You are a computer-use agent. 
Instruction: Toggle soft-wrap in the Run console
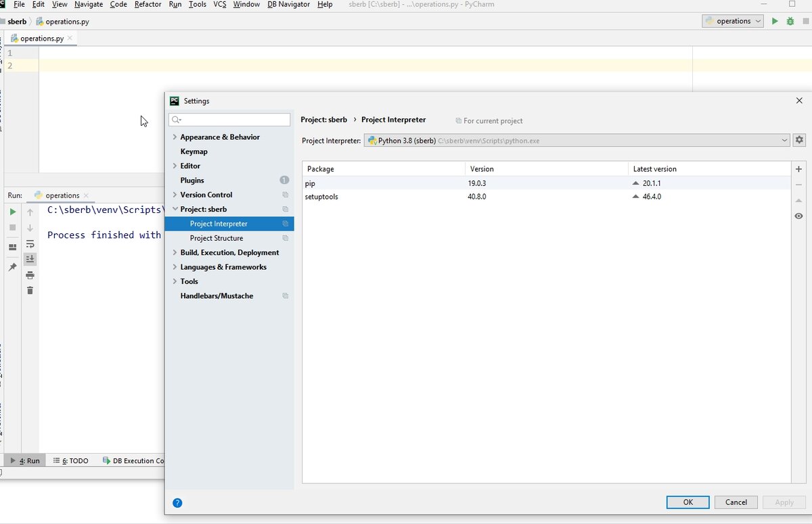[30, 244]
